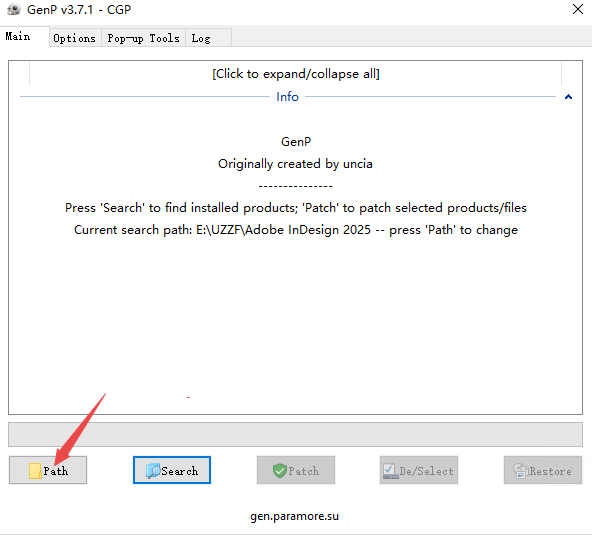Viewport: 592px width, 535px height.
Task: Click the 'Press Search to find installed products' line
Action: click(296, 208)
